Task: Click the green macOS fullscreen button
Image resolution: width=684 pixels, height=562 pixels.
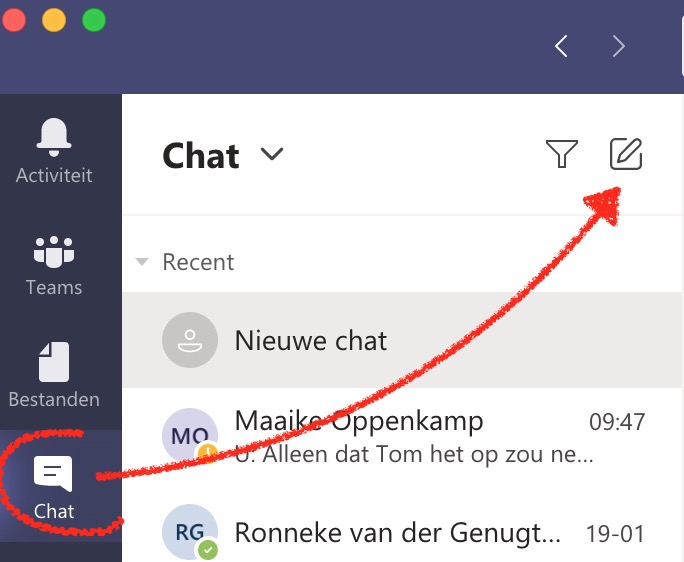Action: pyautogui.click(x=94, y=20)
